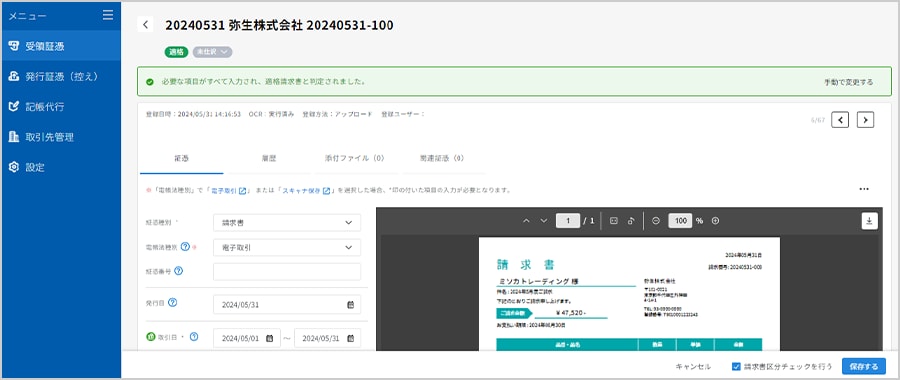Click the 発行日 date field 2024/05/31
This screenshot has height=380, width=900.
(x=287, y=304)
